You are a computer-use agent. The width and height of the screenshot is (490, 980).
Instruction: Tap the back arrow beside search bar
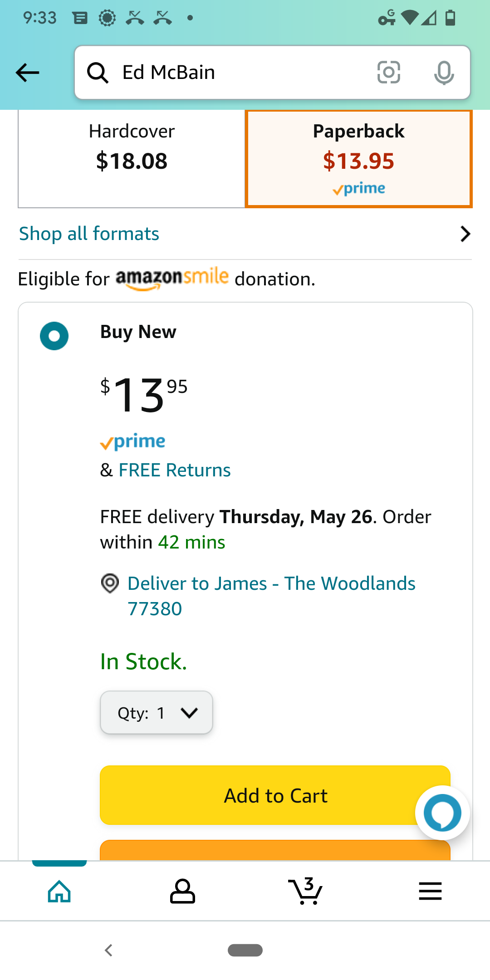(27, 73)
